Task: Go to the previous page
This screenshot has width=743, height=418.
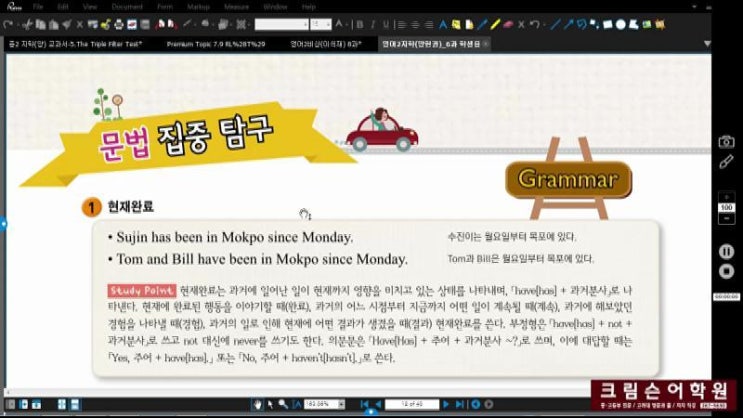Action: (378, 404)
